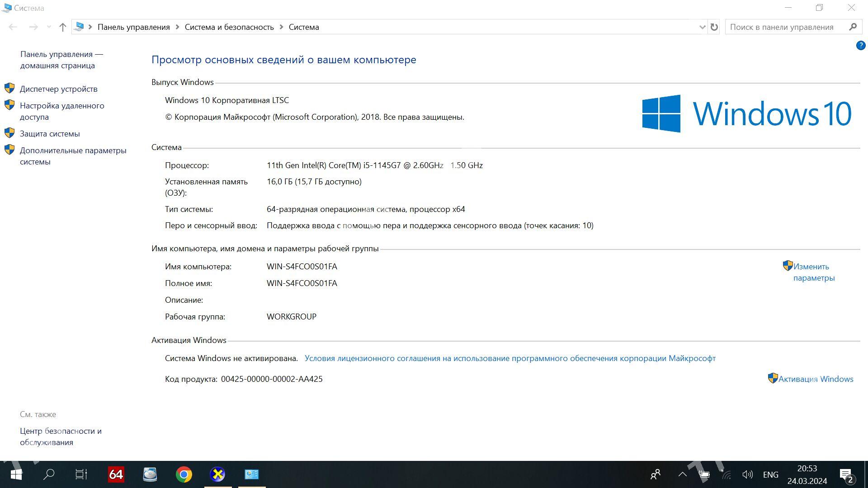Screen dimensions: 868x488
Task: Open the People icon in system tray
Action: click(x=656, y=474)
